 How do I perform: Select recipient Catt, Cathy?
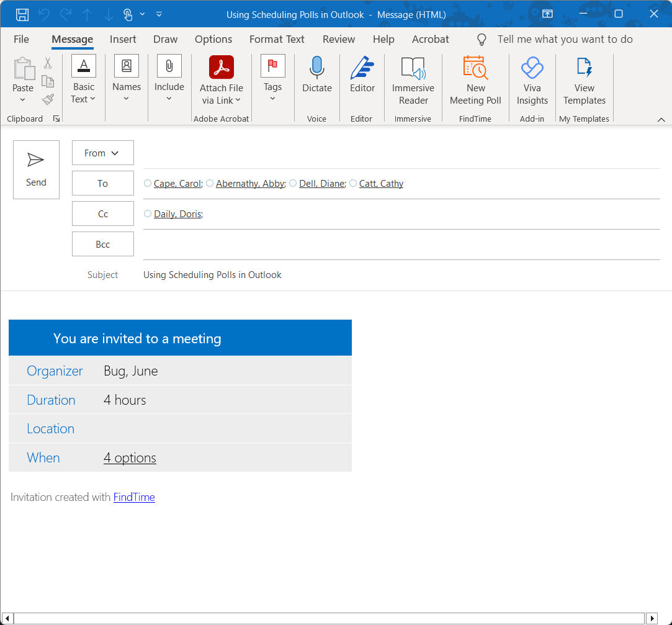[x=381, y=184]
